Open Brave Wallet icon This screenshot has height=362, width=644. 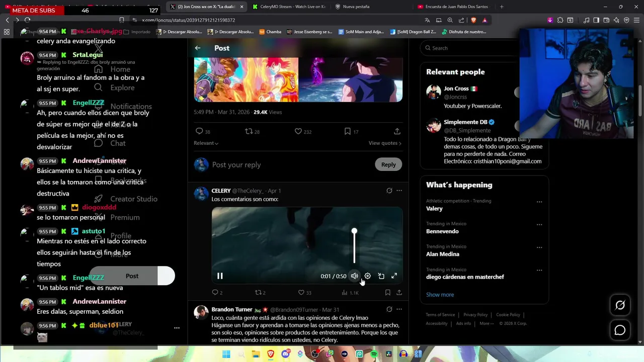606,20
